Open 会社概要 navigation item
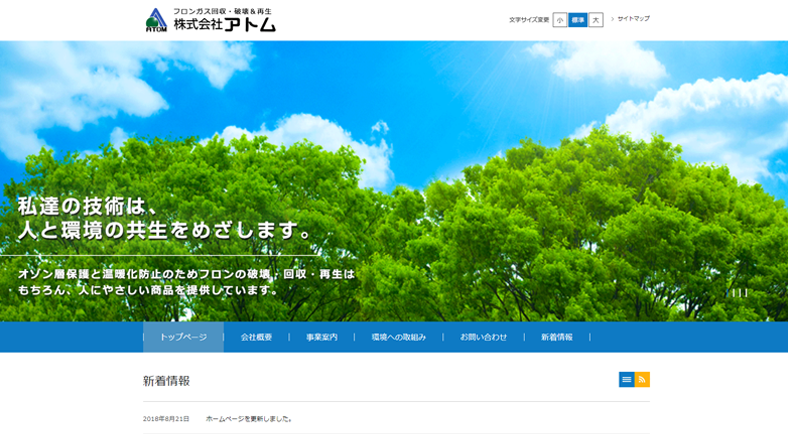 pyautogui.click(x=256, y=337)
